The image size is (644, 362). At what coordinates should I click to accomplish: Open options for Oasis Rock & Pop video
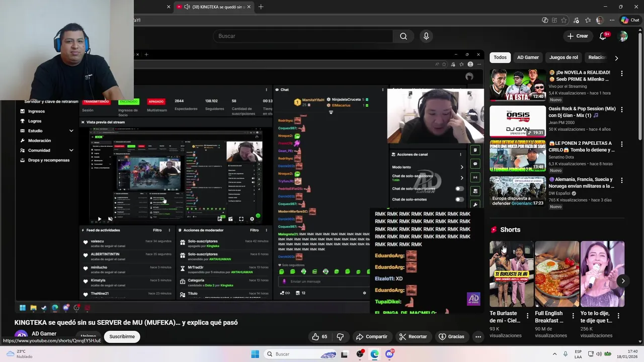[621, 110]
